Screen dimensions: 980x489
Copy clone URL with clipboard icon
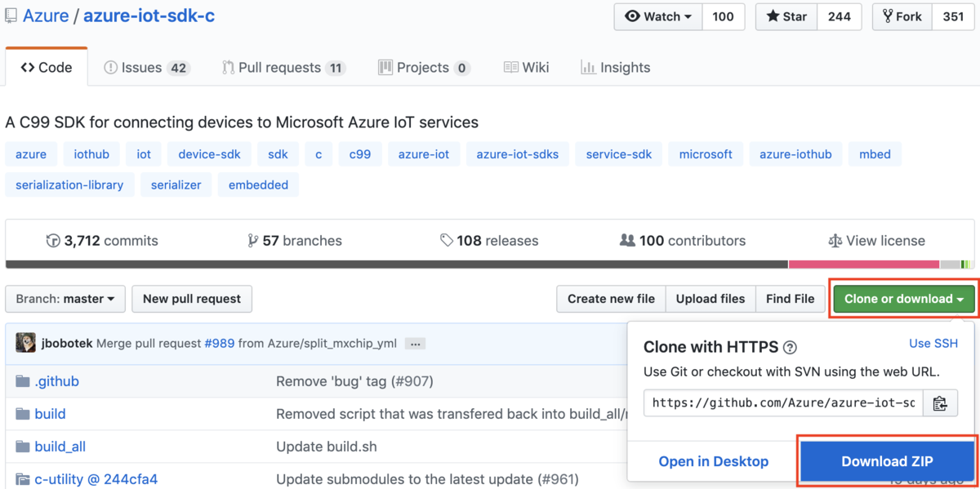940,403
